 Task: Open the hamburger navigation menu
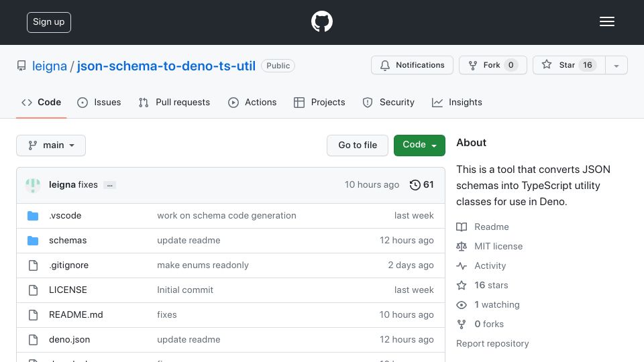tap(606, 21)
